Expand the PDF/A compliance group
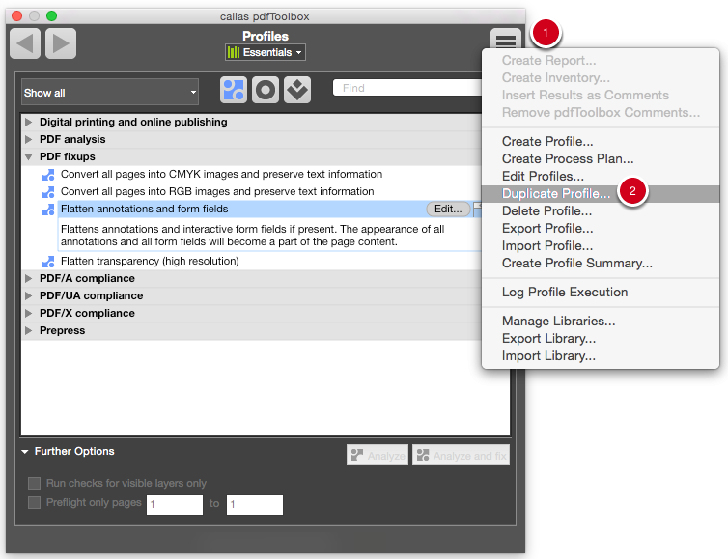 (x=29, y=278)
